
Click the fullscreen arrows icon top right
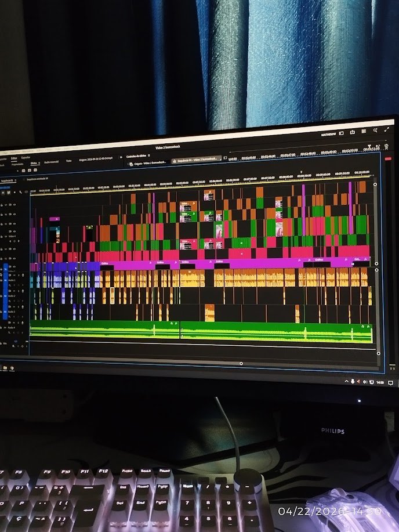point(386,129)
